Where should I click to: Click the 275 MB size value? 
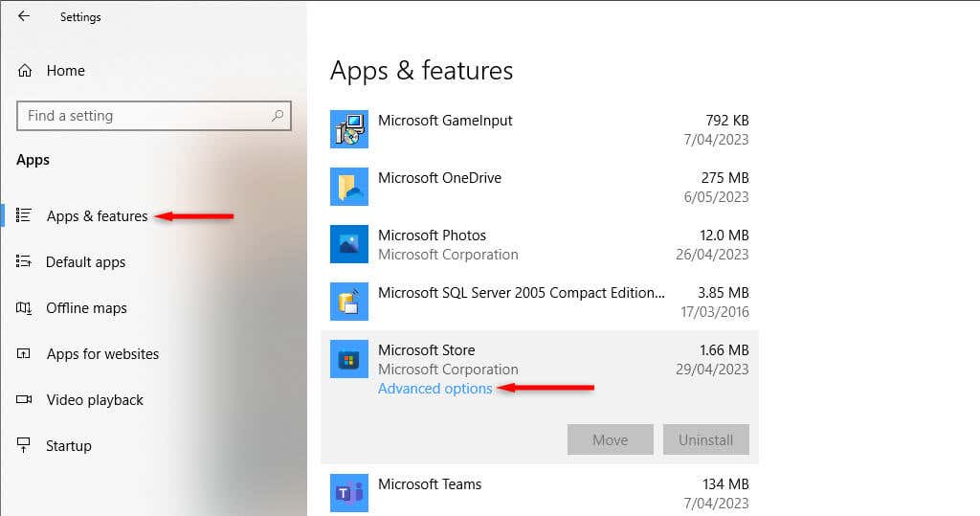[725, 178]
